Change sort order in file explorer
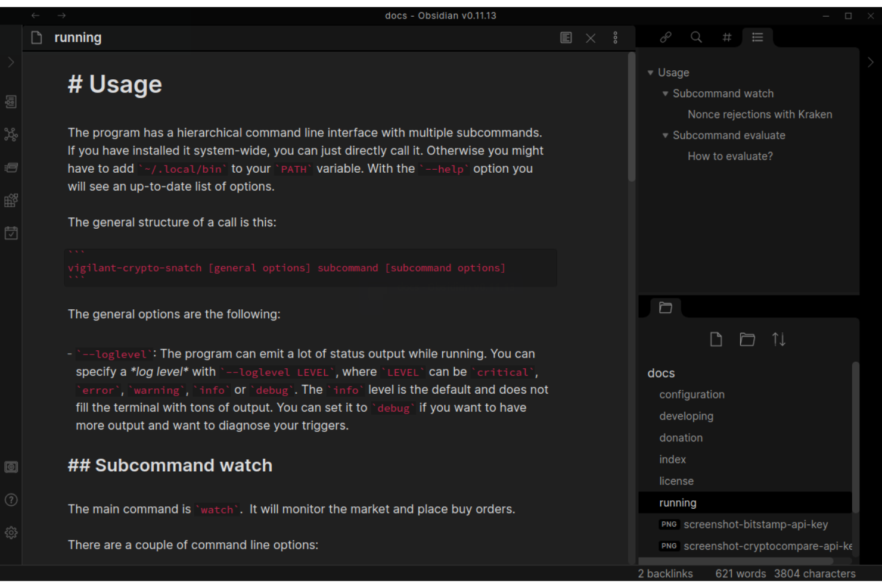The image size is (882, 588). [778, 340]
